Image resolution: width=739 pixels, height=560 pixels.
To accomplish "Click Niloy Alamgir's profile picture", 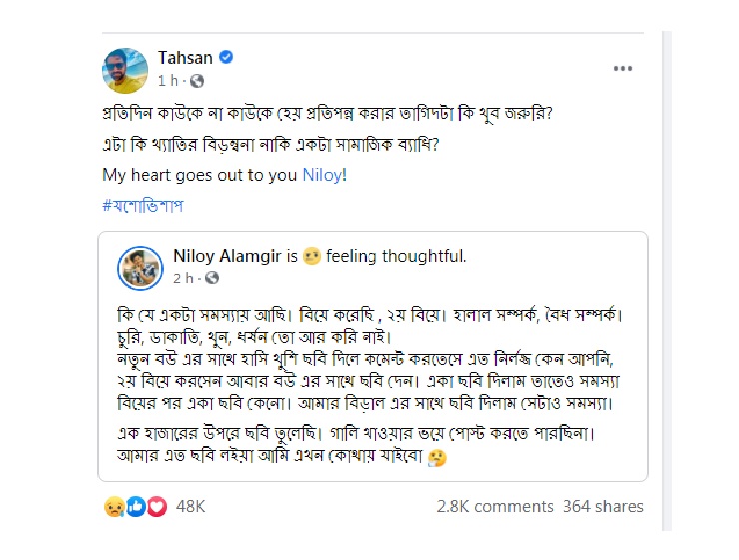I will tap(140, 267).
